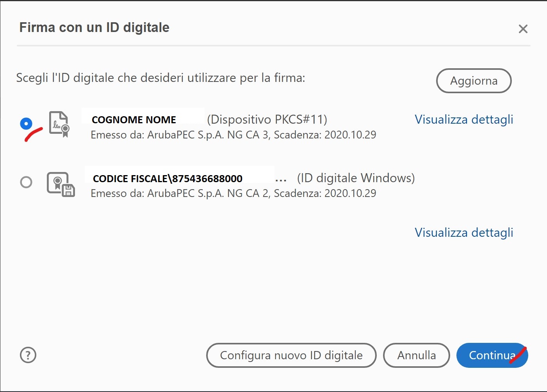Viewport: 547px width, 392px height.
Task: Click the COGNOME NOME certificate name
Action: click(134, 120)
